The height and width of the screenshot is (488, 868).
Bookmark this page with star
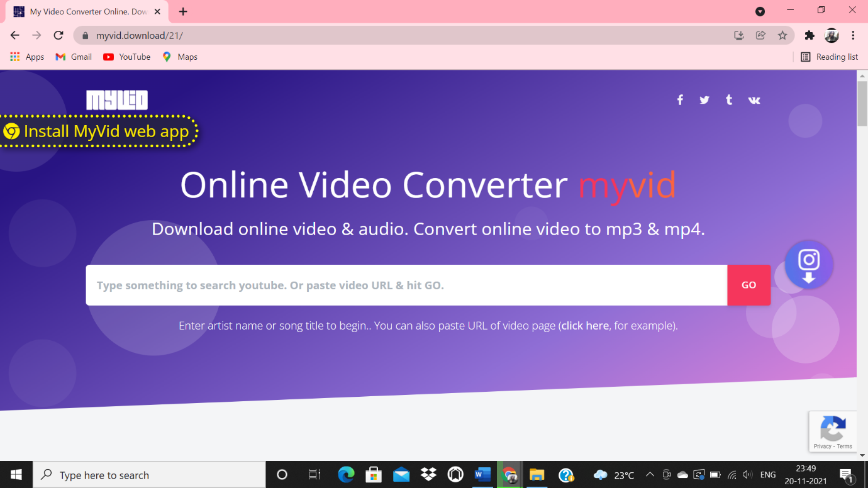(782, 35)
